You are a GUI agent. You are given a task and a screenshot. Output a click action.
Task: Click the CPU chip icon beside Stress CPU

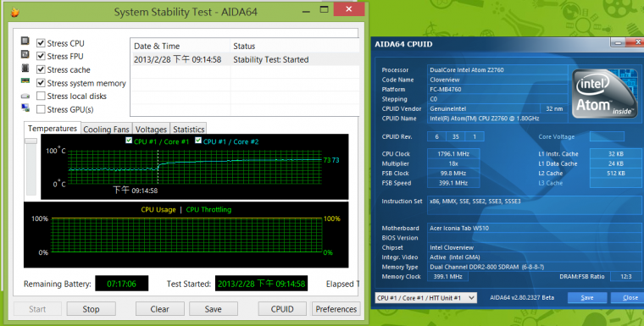point(25,41)
